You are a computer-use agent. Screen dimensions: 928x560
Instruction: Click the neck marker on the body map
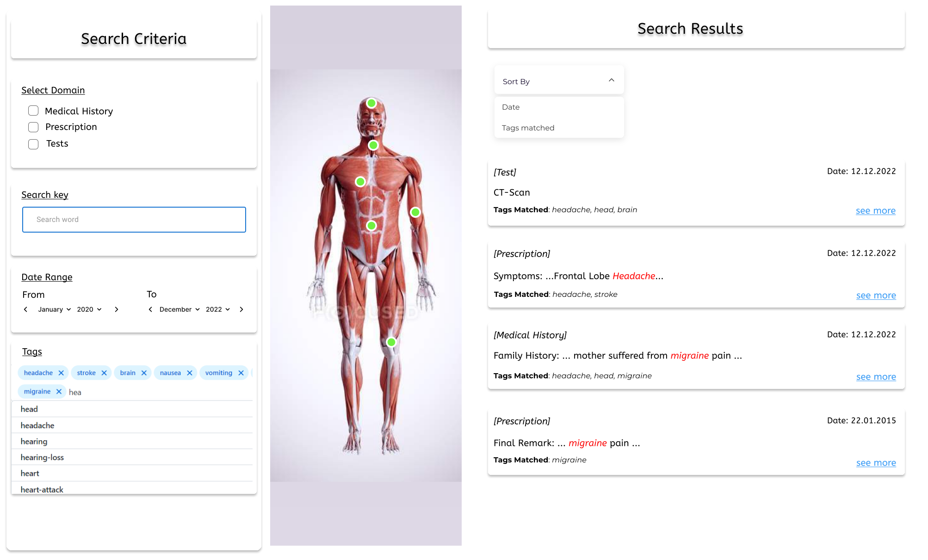point(373,145)
